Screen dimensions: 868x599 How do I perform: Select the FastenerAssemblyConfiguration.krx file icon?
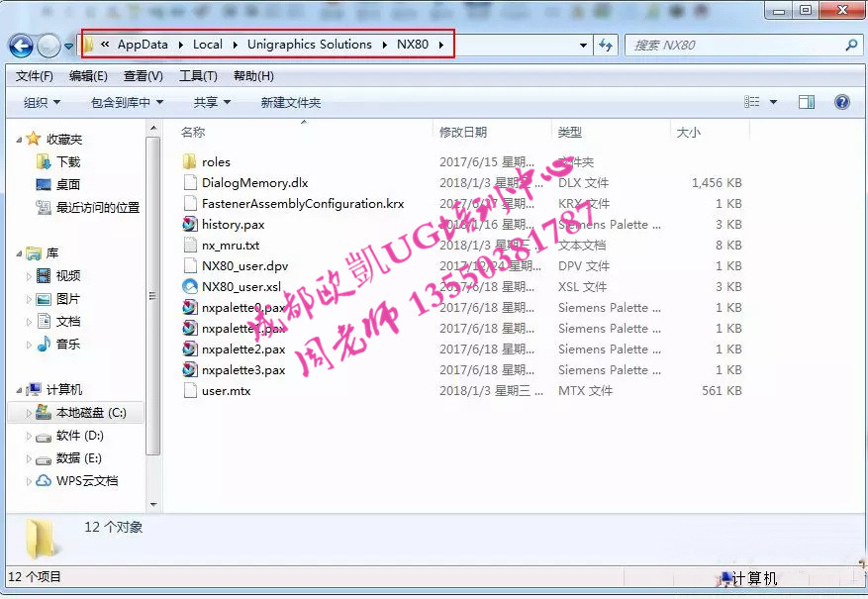(190, 203)
